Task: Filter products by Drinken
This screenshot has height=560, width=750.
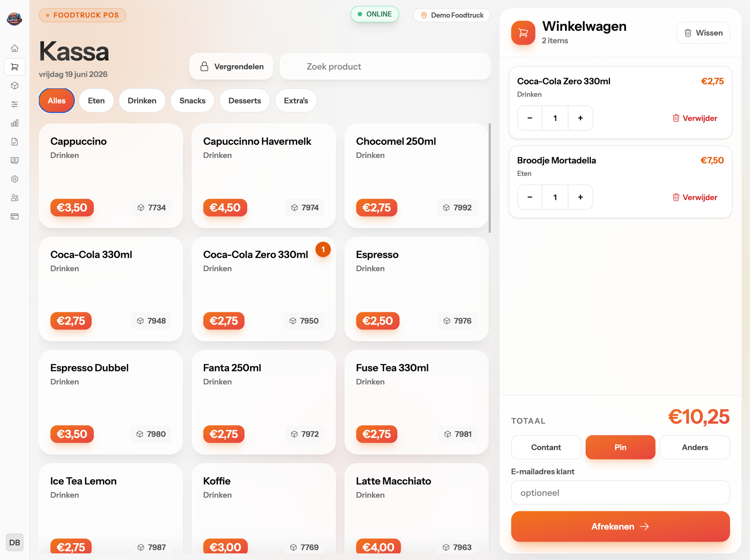Action: coord(142,100)
